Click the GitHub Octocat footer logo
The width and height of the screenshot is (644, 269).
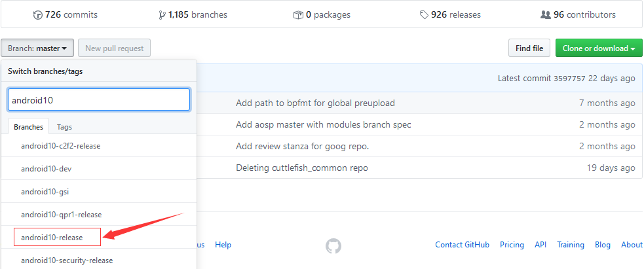point(333,245)
